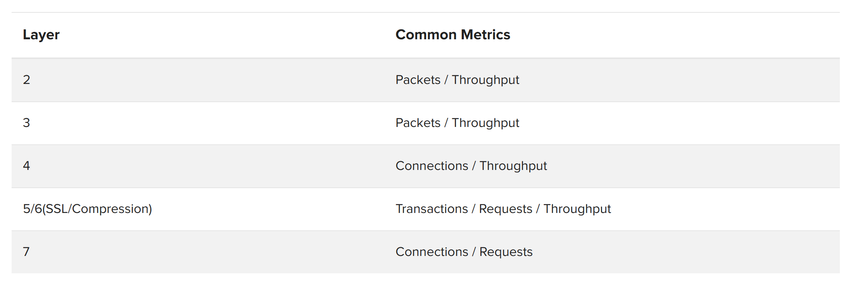
Task: Select Packets / Throughput in layer 3 row
Action: (457, 123)
